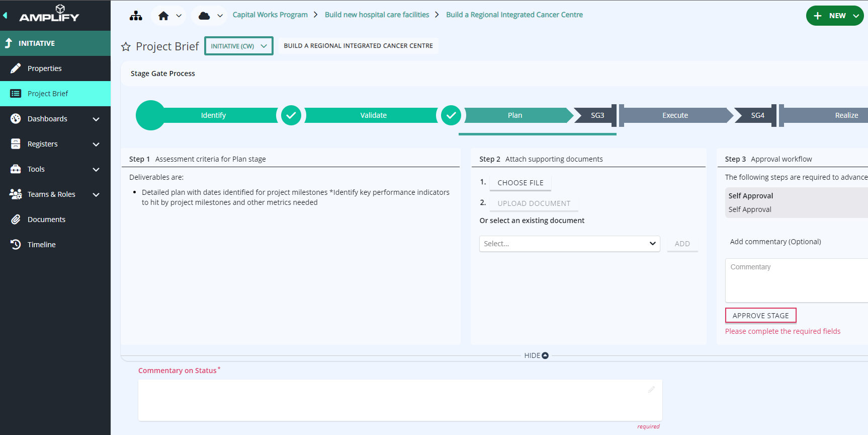868x435 pixels.
Task: Click the Project Brief list icon
Action: click(x=16, y=94)
